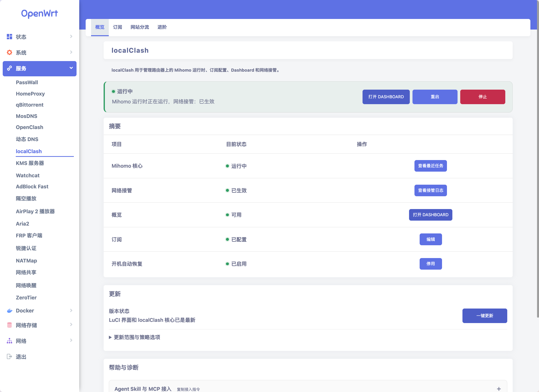This screenshot has height=392, width=539.
Task: Open PassWall in the services menu
Action: pos(27,82)
